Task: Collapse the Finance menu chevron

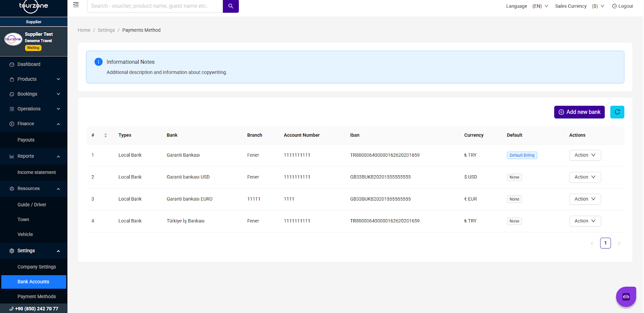Action: (x=58, y=124)
